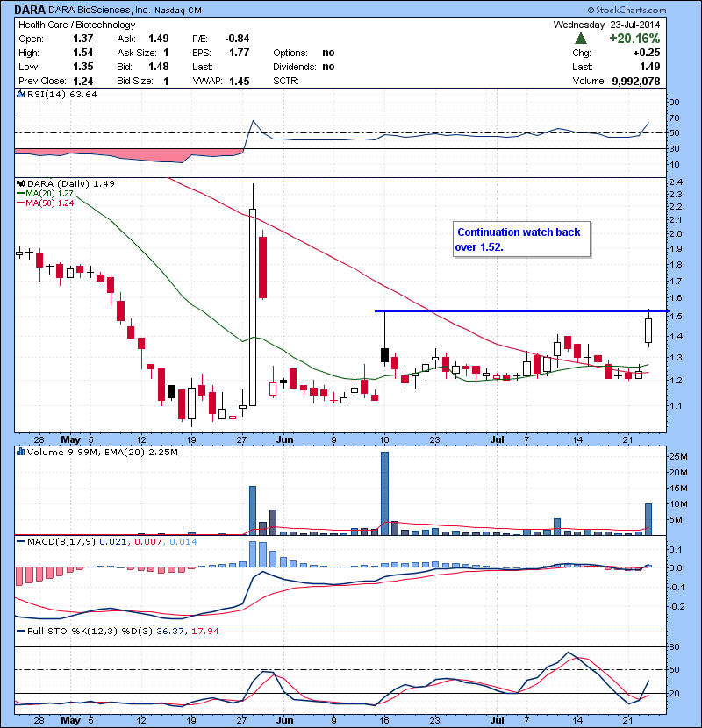Click the Continuation watch back annotation box
Viewport: 702px width, 728px height.
tap(522, 239)
